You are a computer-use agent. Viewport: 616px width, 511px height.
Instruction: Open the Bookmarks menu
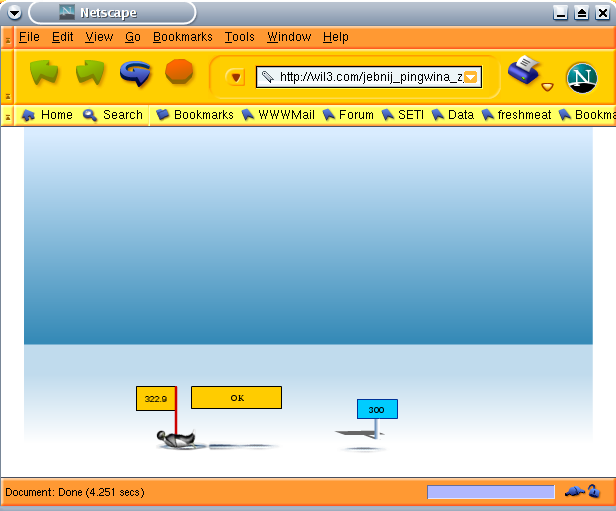coord(183,37)
